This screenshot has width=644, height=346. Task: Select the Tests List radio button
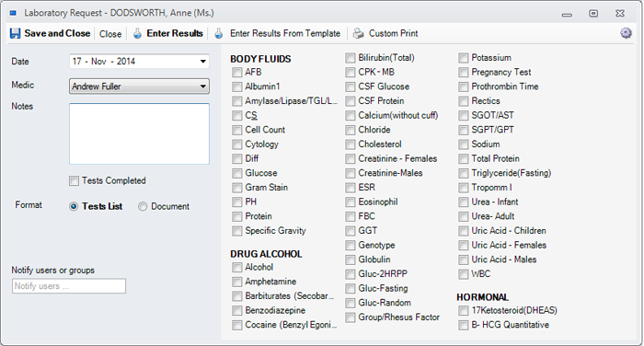[74, 206]
